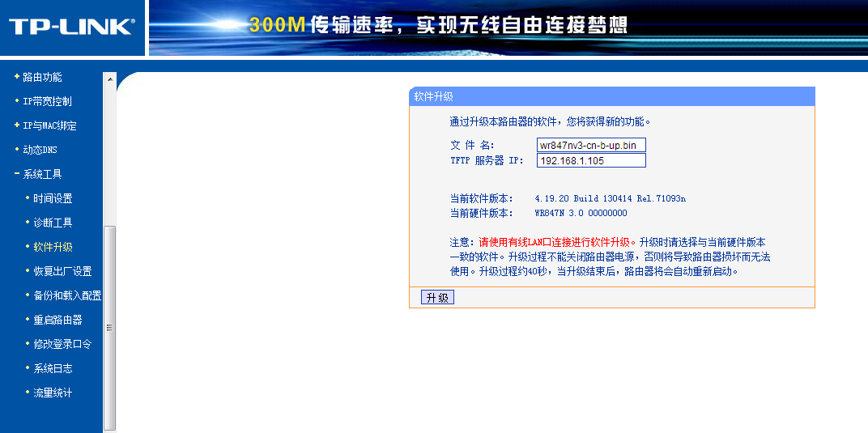Open the IP带宽控制 page
The image size is (868, 433).
pos(47,101)
